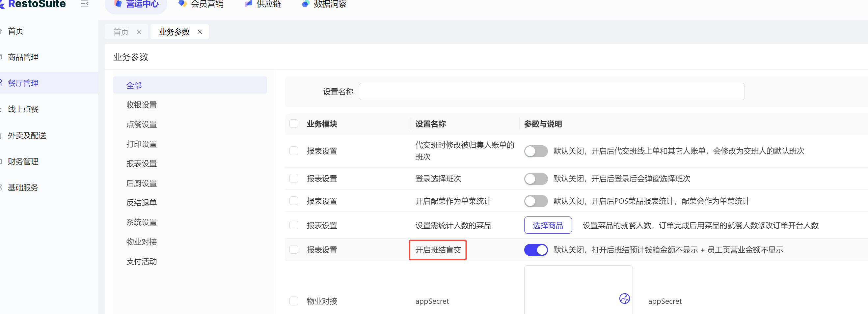Toggle 代交班时修改被归集人账单的班次 switch

536,151
